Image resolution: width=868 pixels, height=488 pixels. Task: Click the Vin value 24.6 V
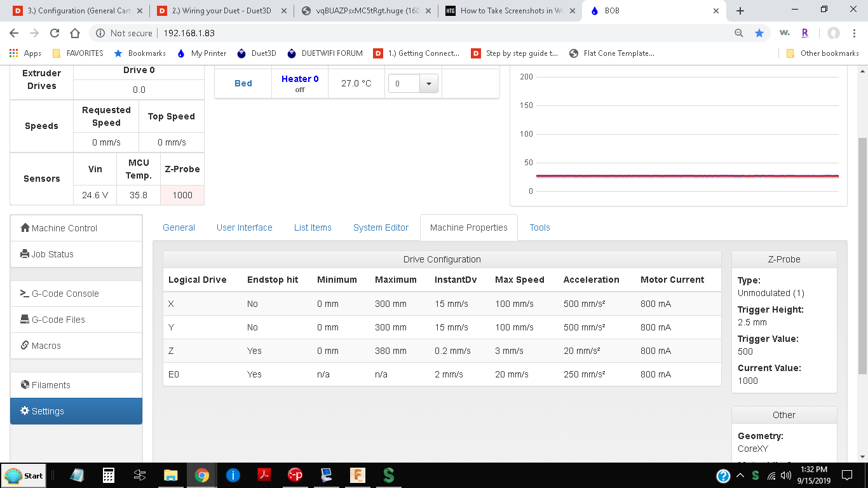point(95,195)
